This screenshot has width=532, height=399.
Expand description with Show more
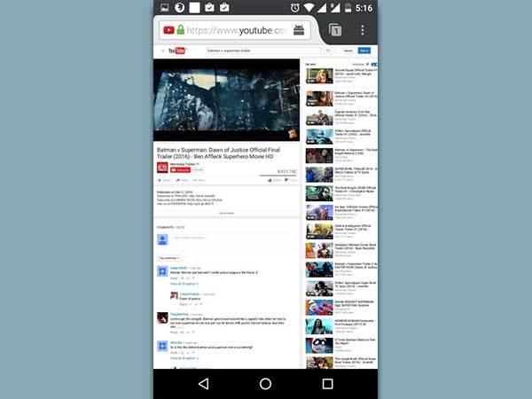[x=226, y=213]
